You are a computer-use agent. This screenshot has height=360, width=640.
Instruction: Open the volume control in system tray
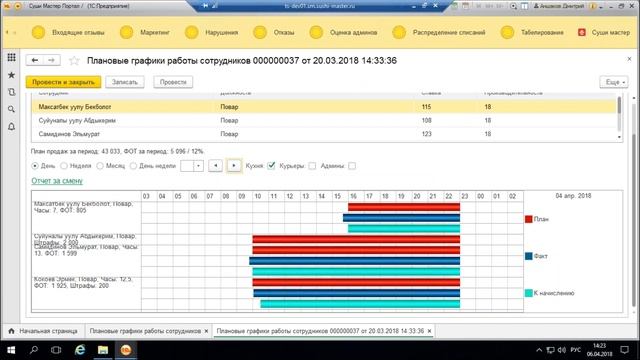click(562, 350)
